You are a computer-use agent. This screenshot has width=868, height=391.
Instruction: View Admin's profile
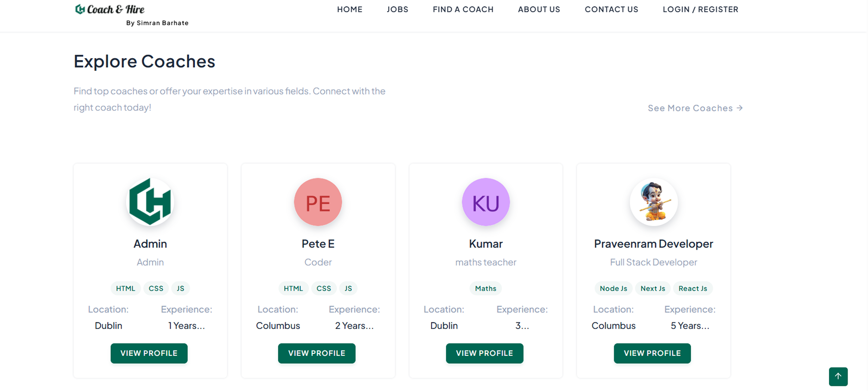pos(149,353)
